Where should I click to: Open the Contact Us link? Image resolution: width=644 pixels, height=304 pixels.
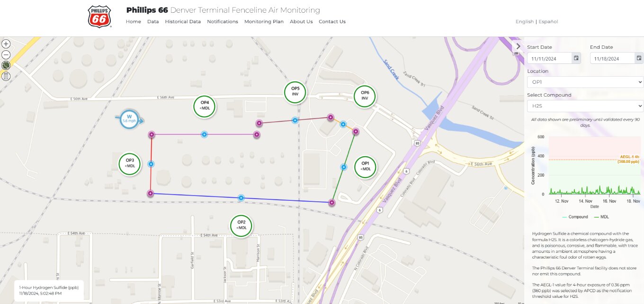[332, 22]
